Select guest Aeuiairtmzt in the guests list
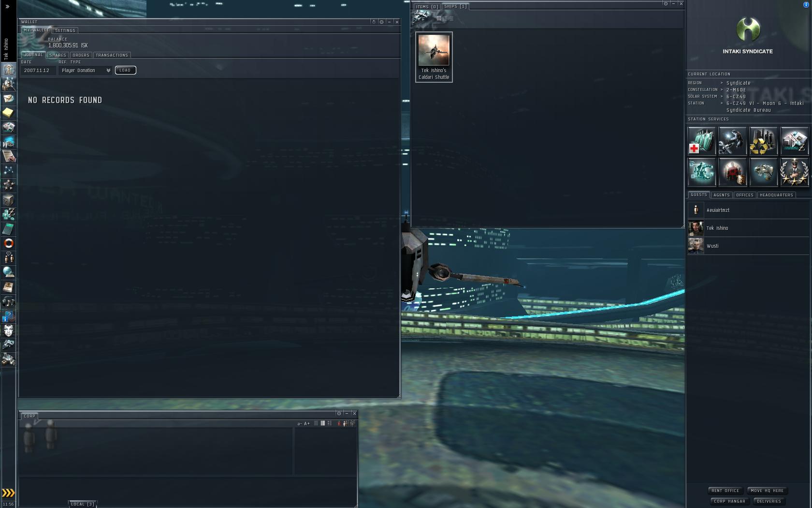812x508 pixels. tap(749, 210)
